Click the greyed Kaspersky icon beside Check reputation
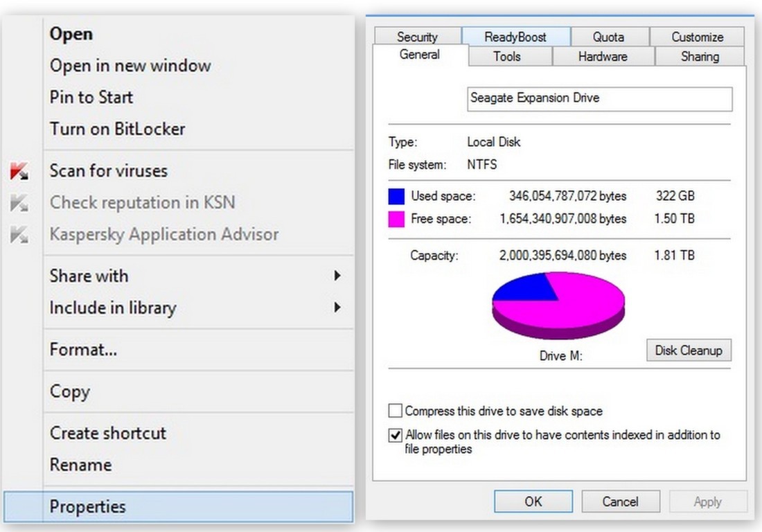762x532 pixels. 19,202
